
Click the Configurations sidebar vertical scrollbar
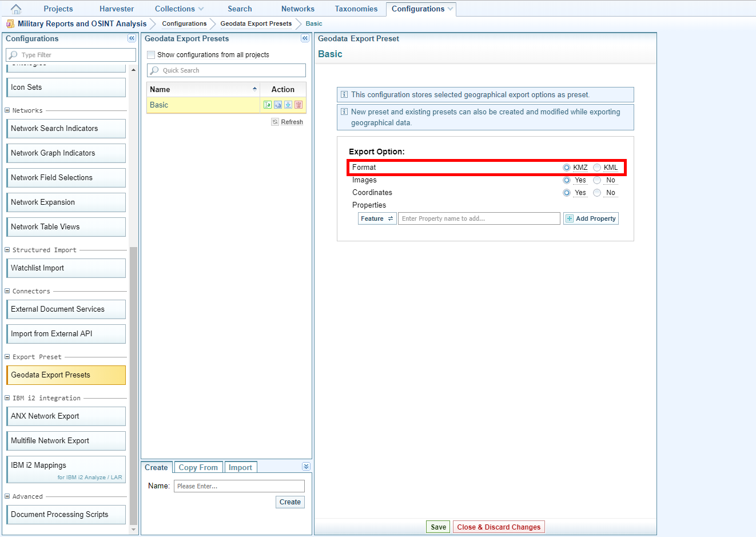[x=133, y=383]
